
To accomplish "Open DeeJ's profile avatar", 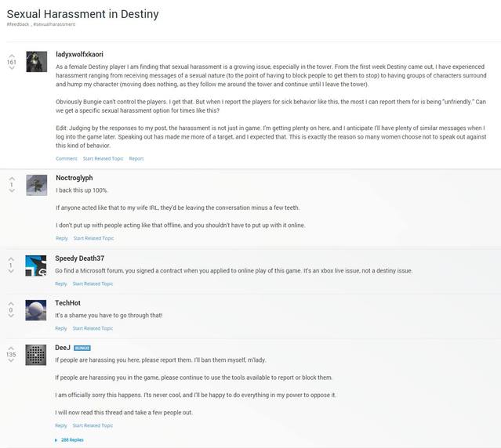I will (36, 355).
